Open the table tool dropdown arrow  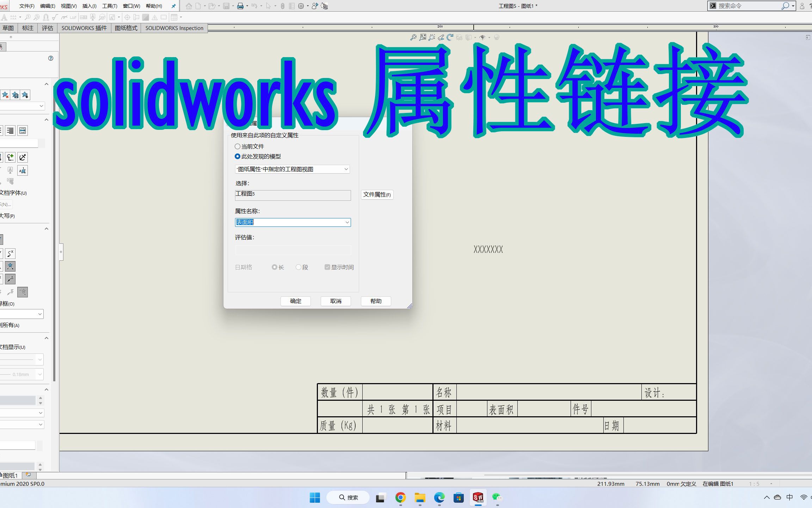pos(181,17)
